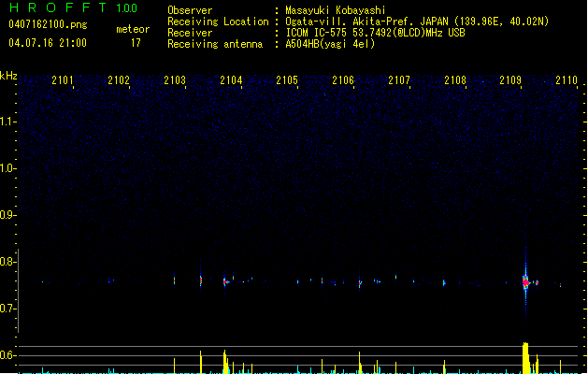Click the 1.1 kHz frequency tick label

point(7,122)
